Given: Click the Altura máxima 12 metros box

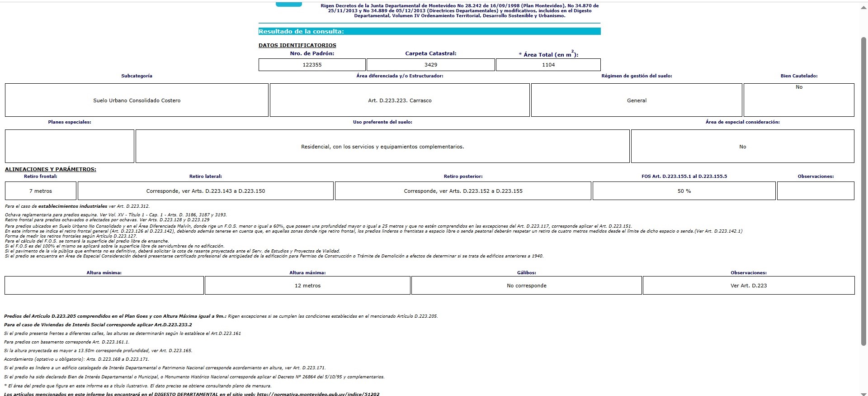Looking at the screenshot, I should pos(307,286).
